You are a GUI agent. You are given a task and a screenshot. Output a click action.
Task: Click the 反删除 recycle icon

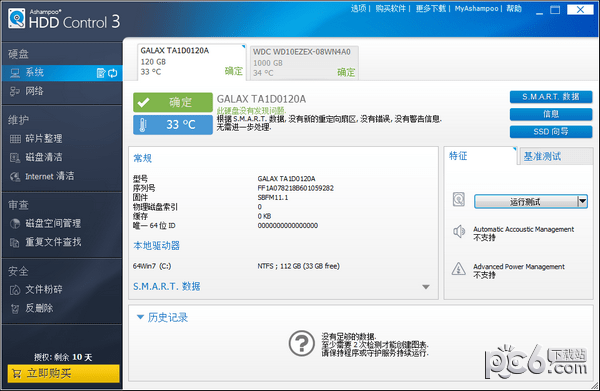pyautogui.click(x=15, y=309)
